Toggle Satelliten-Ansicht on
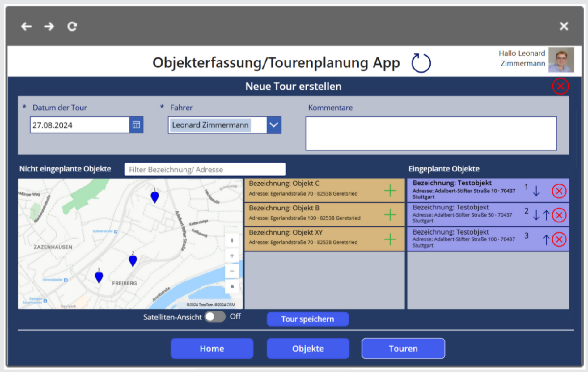The image size is (588, 372). click(x=214, y=317)
